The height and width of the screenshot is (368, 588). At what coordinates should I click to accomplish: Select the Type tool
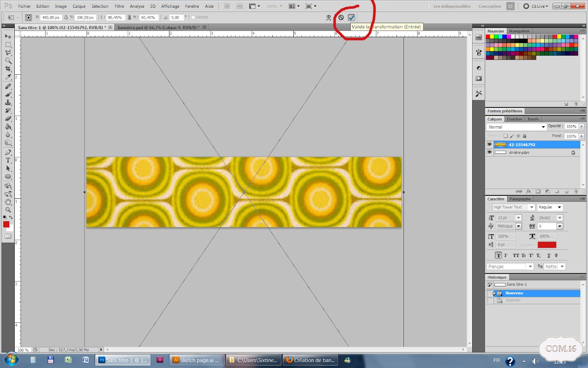(x=8, y=160)
